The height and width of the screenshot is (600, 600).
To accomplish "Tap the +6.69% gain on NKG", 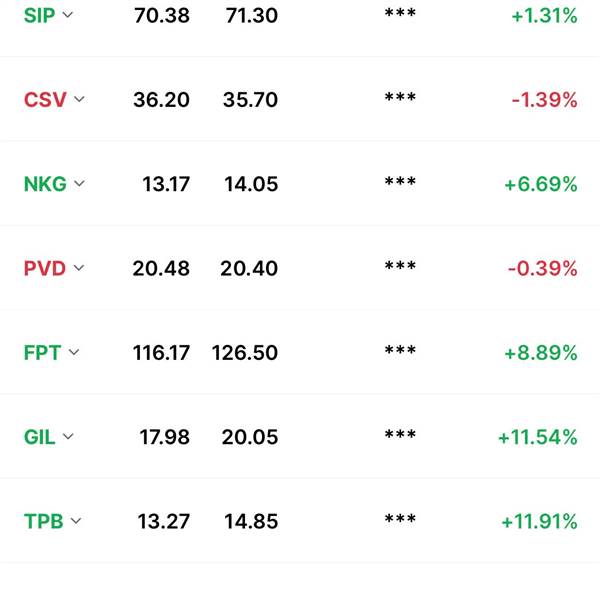I will [x=541, y=184].
